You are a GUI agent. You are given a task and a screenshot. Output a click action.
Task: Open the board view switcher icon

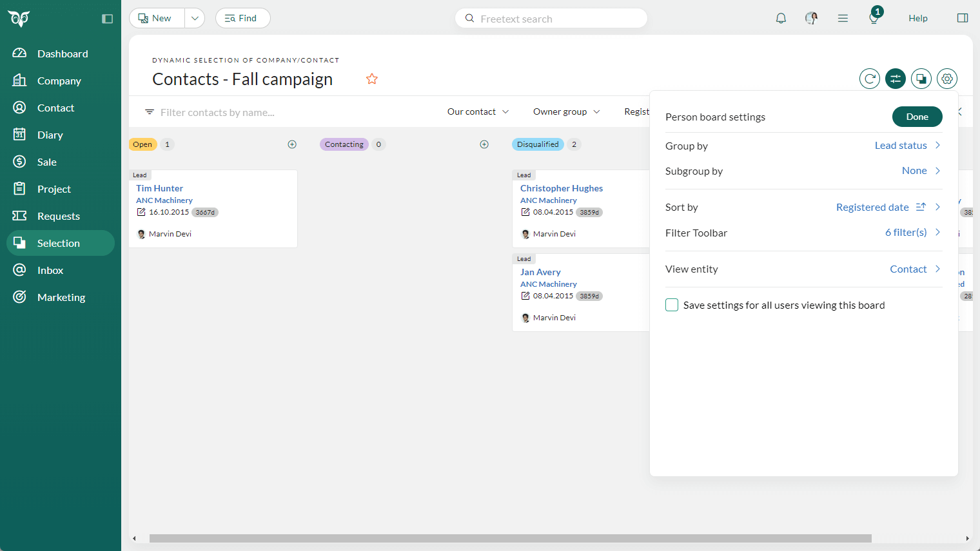(921, 79)
